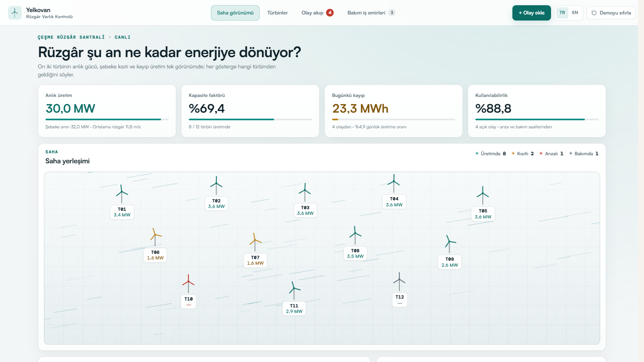Click the Arızalı 1 legend entry
This screenshot has width=644, height=362.
pyautogui.click(x=551, y=154)
